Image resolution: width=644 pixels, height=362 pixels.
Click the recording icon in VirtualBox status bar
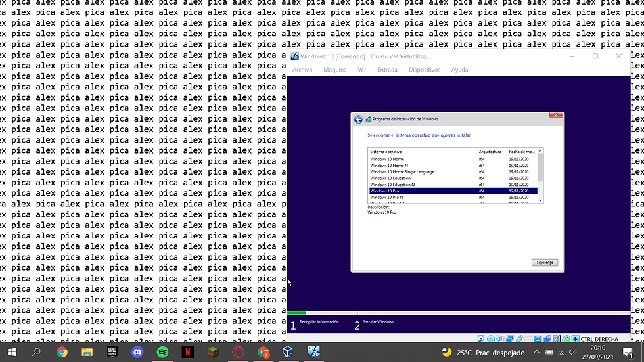[547, 338]
